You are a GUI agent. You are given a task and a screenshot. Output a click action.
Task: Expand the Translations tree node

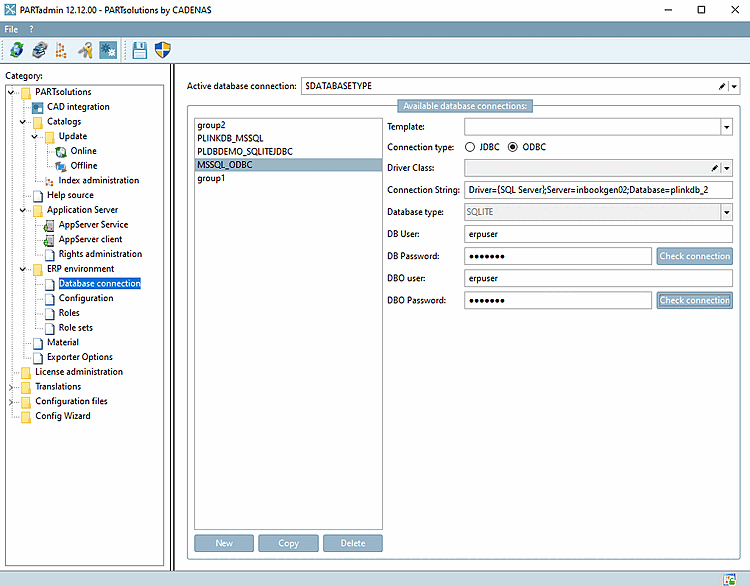click(x=11, y=387)
